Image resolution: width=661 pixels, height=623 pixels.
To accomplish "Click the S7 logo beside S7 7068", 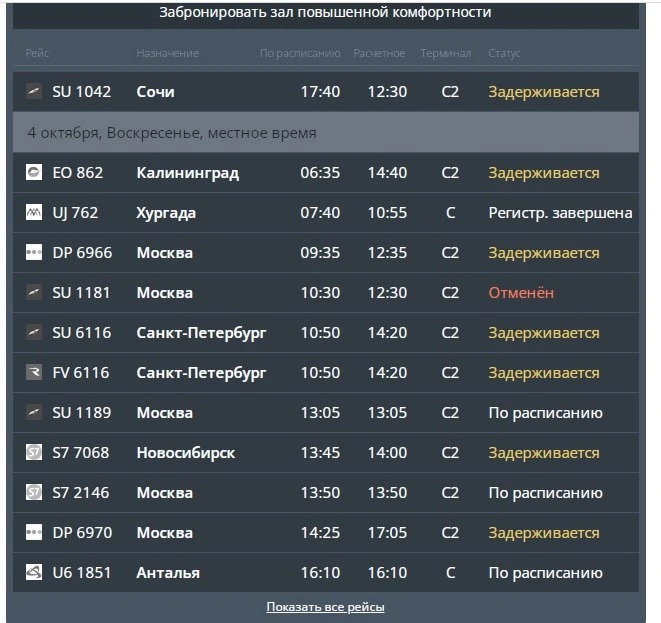I will (34, 452).
